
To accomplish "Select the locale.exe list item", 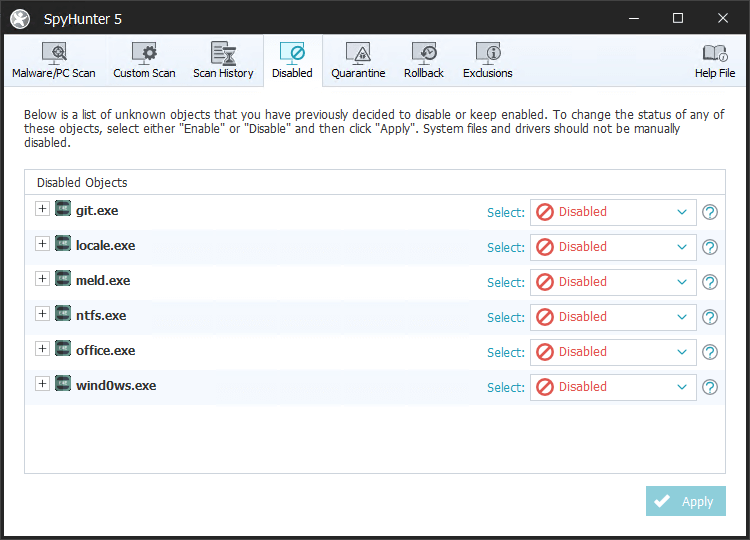I will [105, 246].
